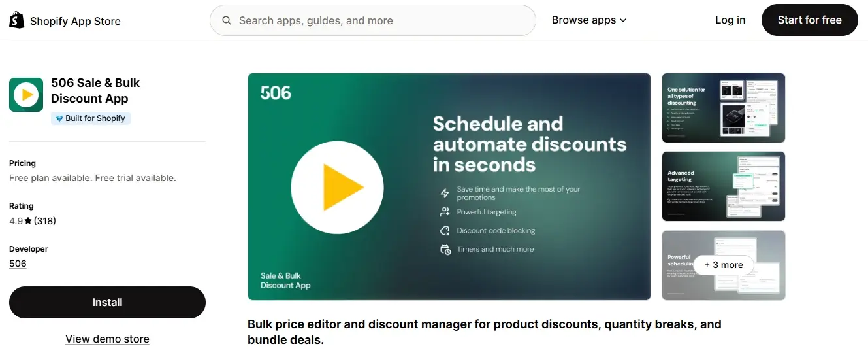Click the 506 Sale & Bulk app icon
The width and height of the screenshot is (868, 357).
26,95
